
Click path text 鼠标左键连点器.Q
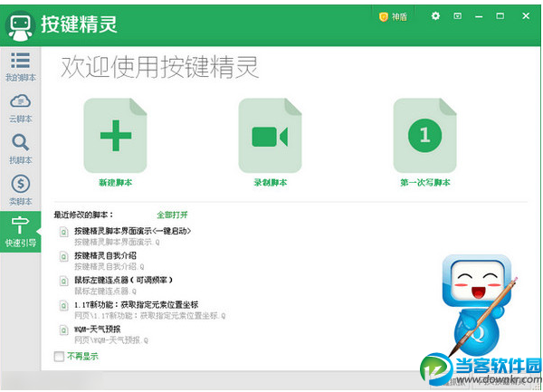click(106, 292)
